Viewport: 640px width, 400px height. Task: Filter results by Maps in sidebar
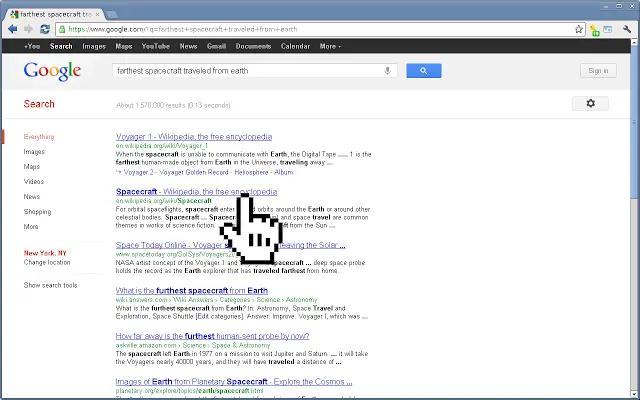click(31, 167)
